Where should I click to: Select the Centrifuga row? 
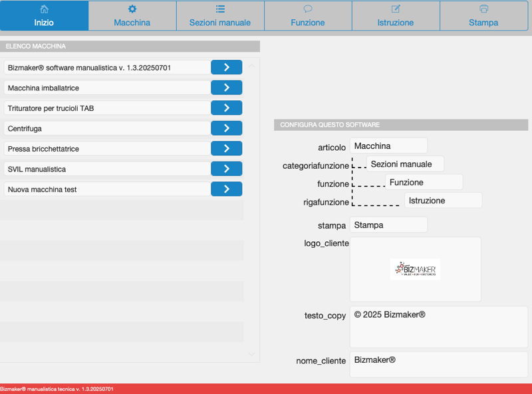(x=107, y=128)
